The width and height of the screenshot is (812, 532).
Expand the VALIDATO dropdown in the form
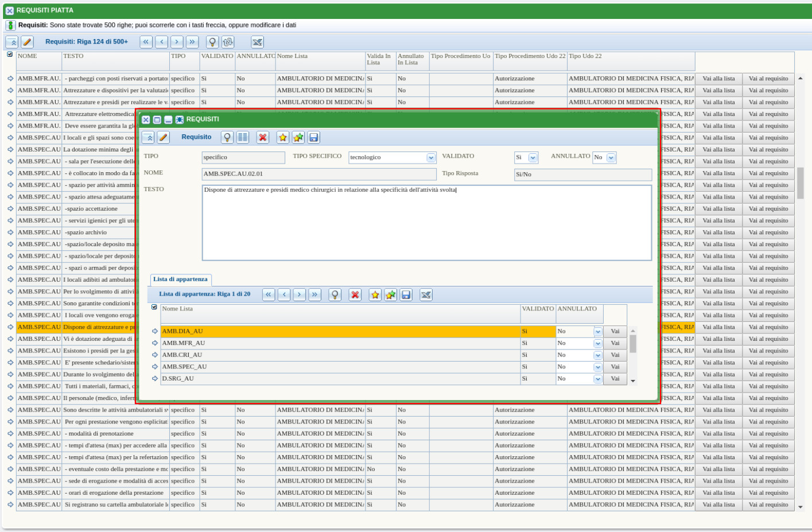tap(533, 158)
